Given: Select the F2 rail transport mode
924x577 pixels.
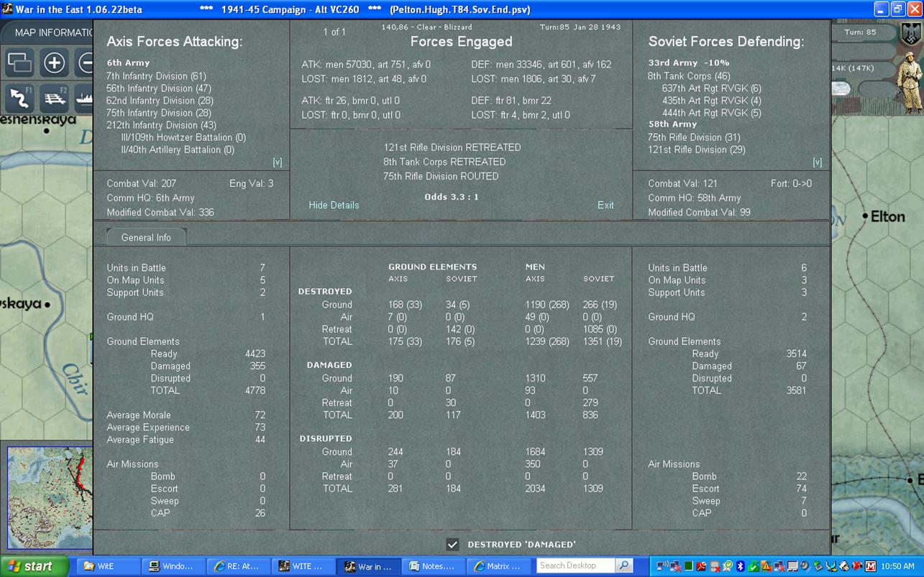Looking at the screenshot, I should coord(55,98).
